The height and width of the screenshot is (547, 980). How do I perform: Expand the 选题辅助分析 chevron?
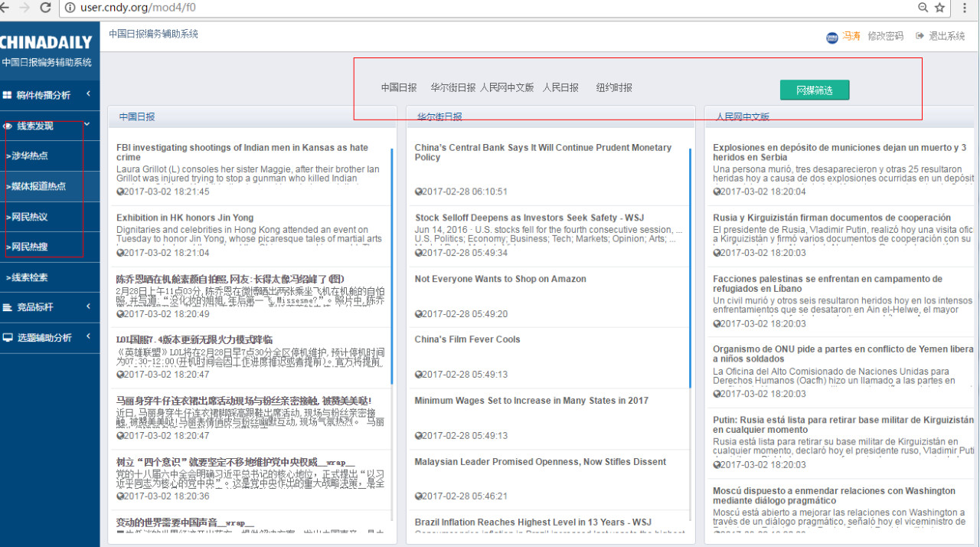pyautogui.click(x=88, y=336)
